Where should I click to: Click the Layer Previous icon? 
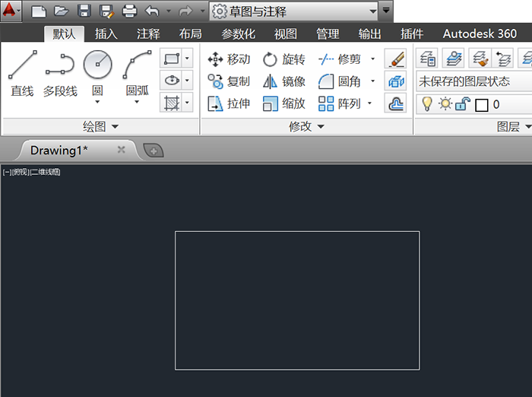tap(502, 58)
